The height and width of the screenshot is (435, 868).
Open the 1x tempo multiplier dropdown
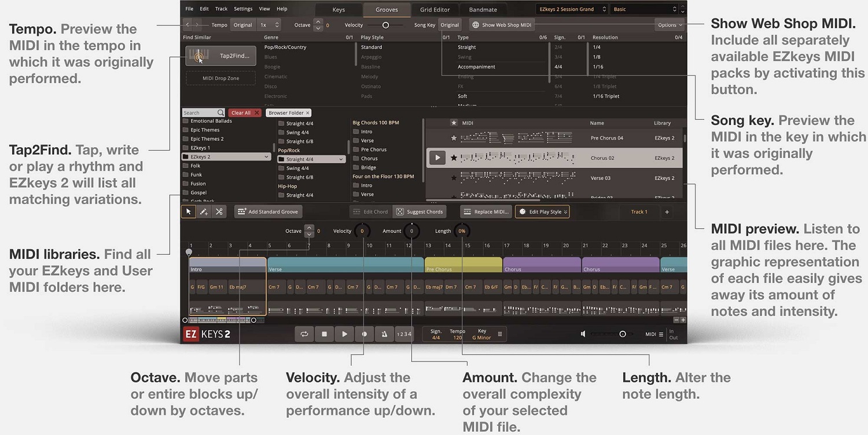[x=270, y=25]
